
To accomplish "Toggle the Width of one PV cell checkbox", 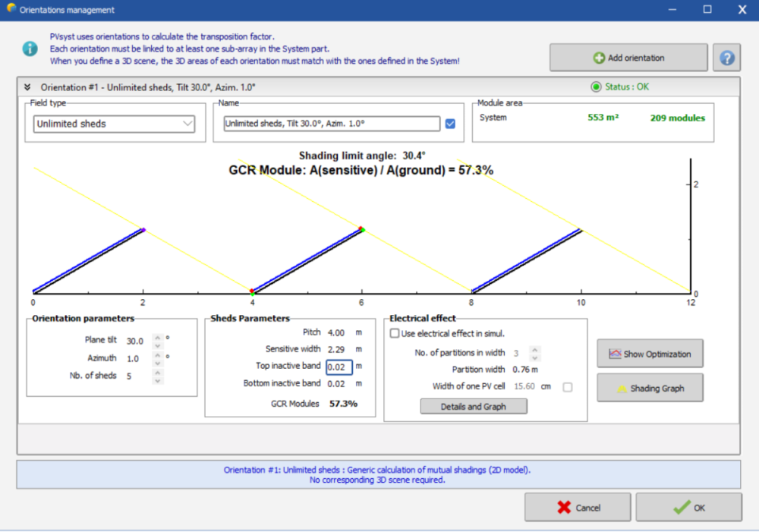I will pos(567,387).
